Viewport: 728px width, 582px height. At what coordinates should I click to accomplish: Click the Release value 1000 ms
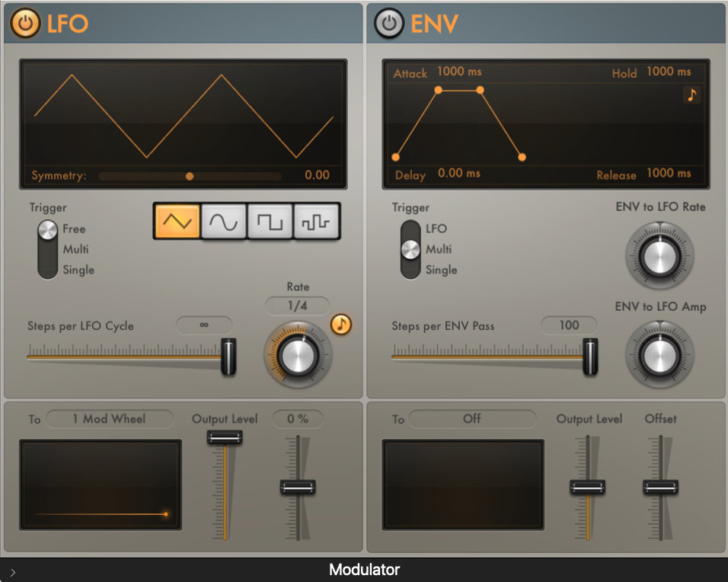point(669,173)
